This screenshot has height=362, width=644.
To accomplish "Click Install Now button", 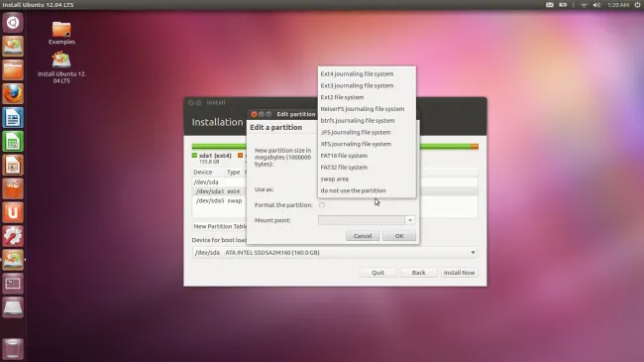I will point(459,273).
